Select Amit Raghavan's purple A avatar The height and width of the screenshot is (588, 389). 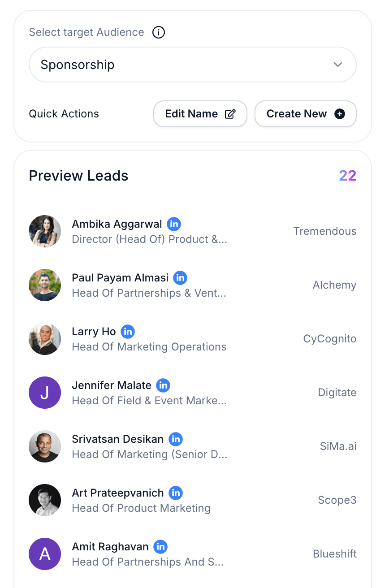pos(45,554)
